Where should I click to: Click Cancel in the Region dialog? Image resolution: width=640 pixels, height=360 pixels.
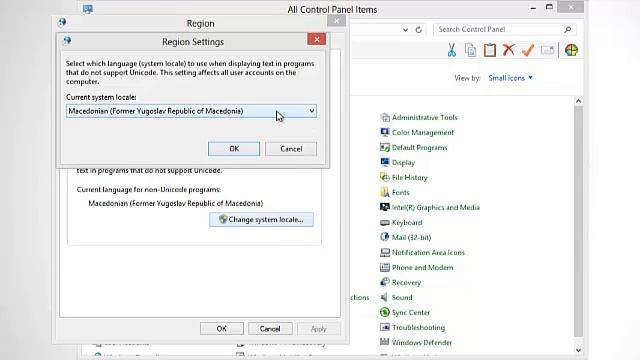(270, 329)
